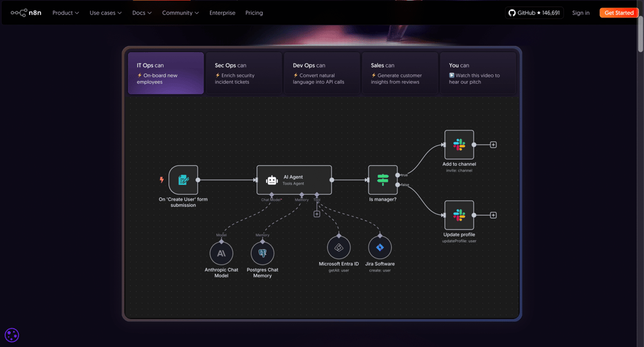Select the Slack 'Update profile' node

459,215
